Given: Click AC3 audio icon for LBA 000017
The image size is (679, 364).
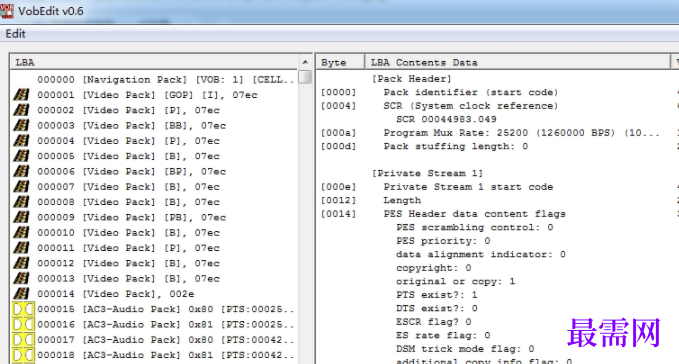Looking at the screenshot, I should coord(23,340).
